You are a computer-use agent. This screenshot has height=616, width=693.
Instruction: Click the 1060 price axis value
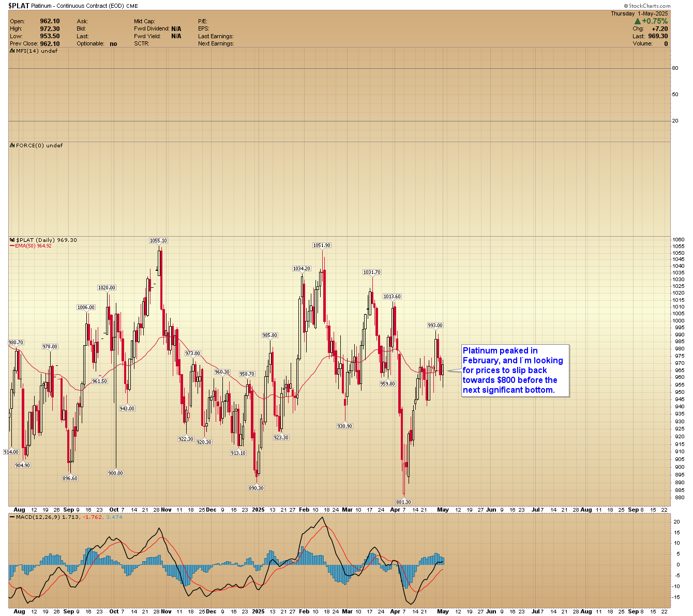coord(678,240)
